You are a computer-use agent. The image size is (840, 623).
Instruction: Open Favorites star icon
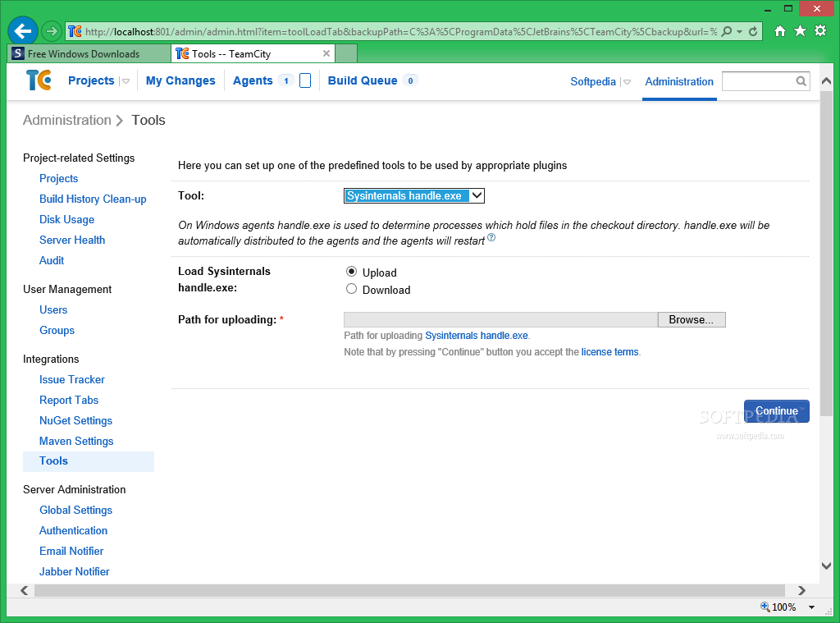[x=801, y=31]
